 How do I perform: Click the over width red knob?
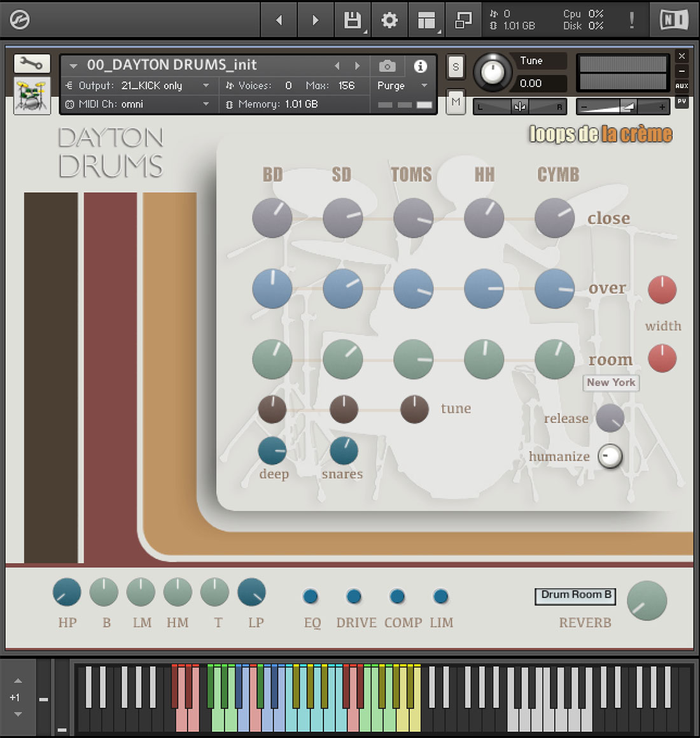click(662, 290)
